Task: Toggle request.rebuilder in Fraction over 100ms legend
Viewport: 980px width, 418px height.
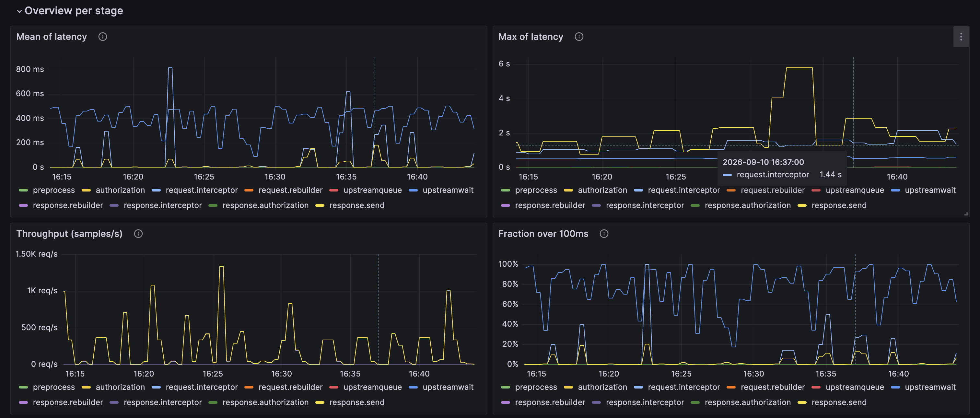Action: click(x=773, y=387)
